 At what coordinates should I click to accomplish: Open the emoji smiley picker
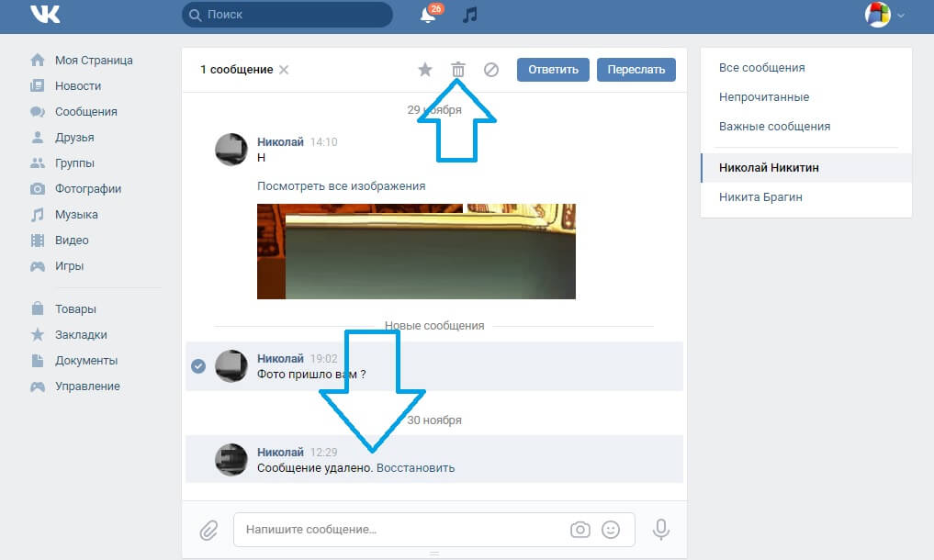pos(611,530)
